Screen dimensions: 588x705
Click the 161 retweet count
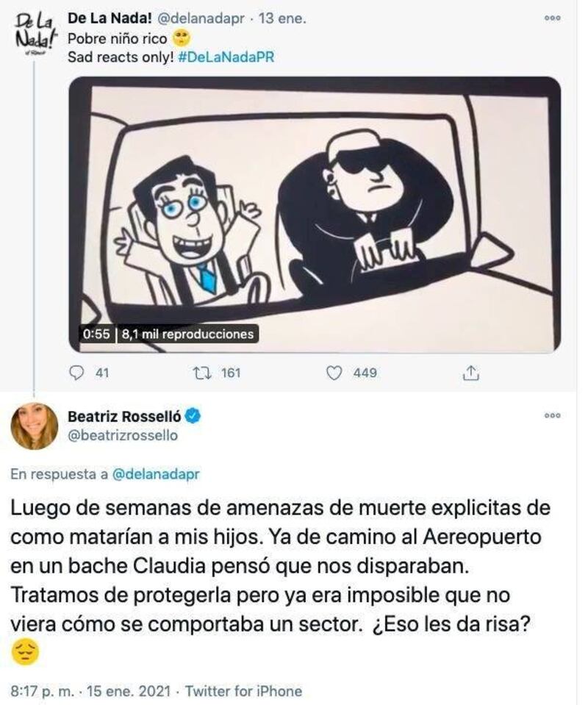[231, 373]
